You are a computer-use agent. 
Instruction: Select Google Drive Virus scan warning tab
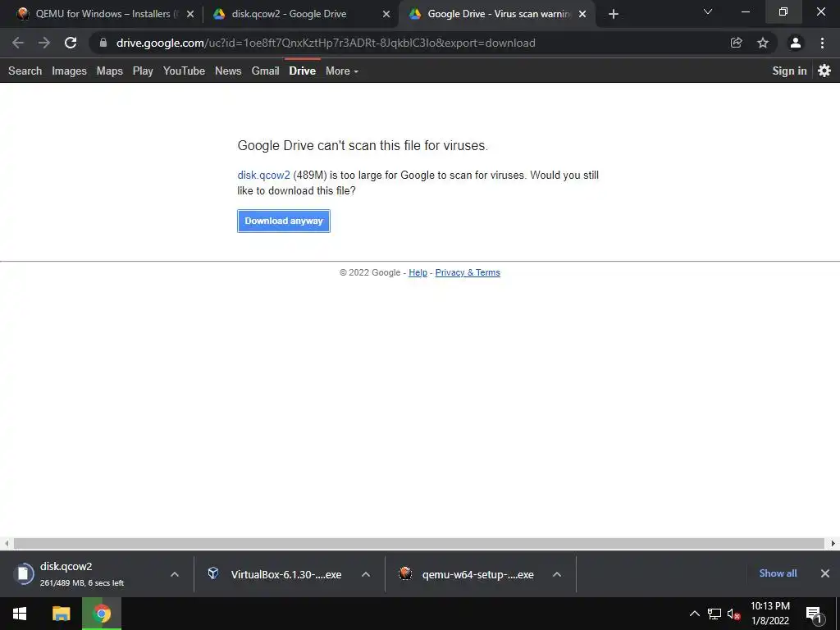click(x=500, y=14)
